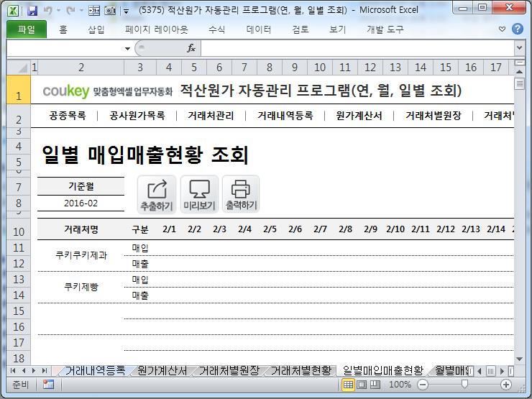Click the Redo arrow icon
Screen dimensions: 532x399
point(70,11)
